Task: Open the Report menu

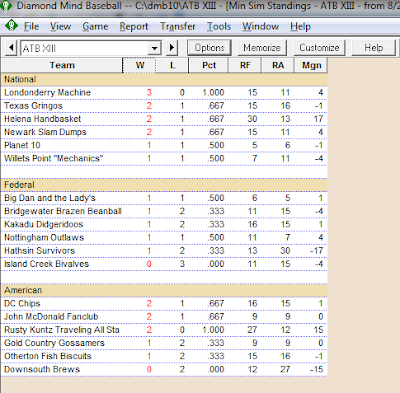Action: click(x=134, y=26)
